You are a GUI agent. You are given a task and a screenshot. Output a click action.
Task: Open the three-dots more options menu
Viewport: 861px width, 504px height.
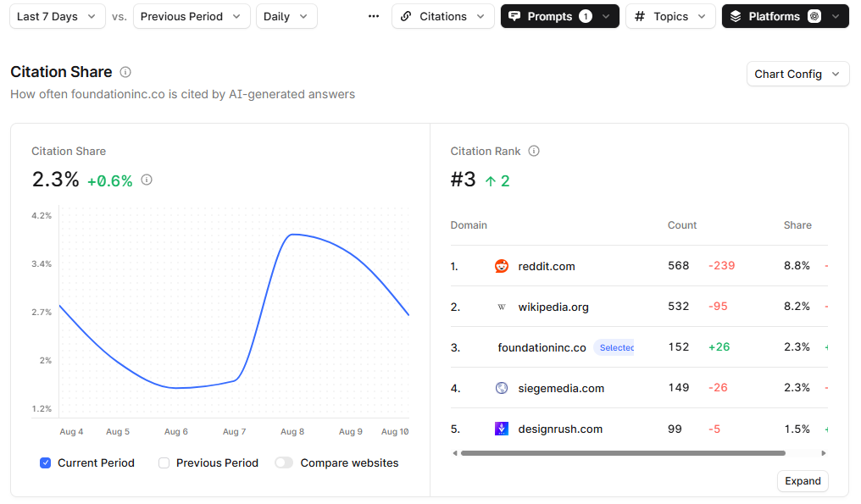[x=374, y=16]
